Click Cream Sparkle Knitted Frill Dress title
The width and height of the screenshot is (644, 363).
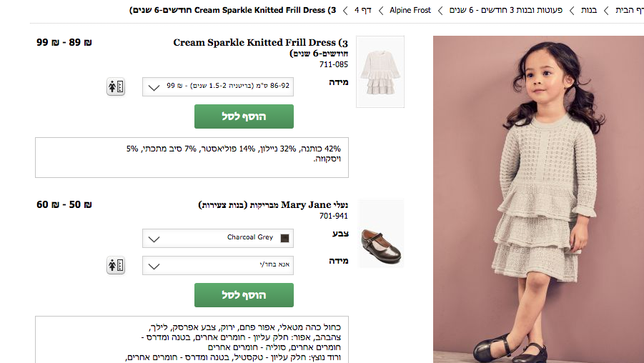(x=261, y=43)
